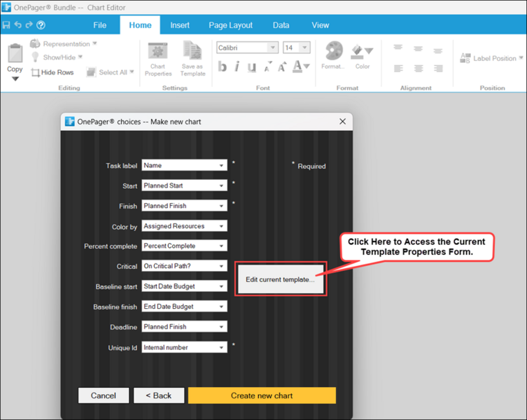Click top-right alignment icon
Image resolution: width=527 pixels, height=420 pixels.
pyautogui.click(x=438, y=51)
